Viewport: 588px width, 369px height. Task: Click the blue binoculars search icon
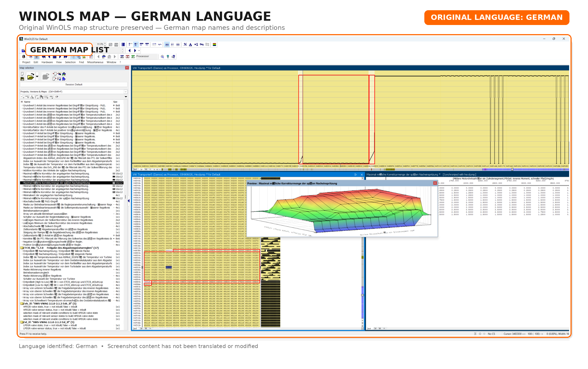tap(104, 57)
